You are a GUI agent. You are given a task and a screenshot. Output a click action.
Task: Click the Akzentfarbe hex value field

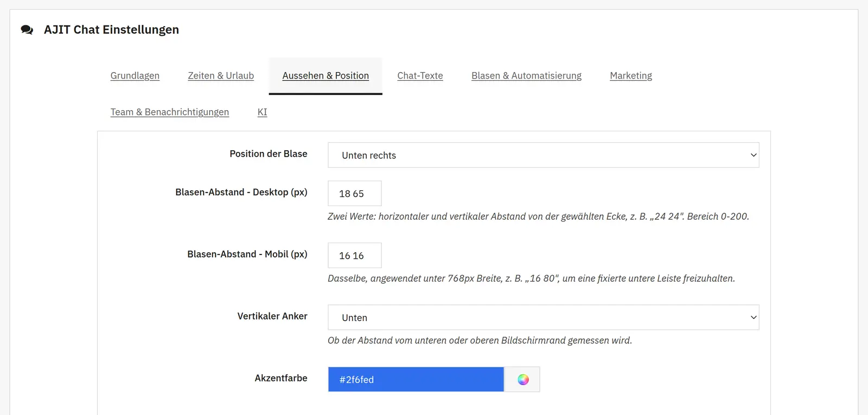pyautogui.click(x=416, y=380)
